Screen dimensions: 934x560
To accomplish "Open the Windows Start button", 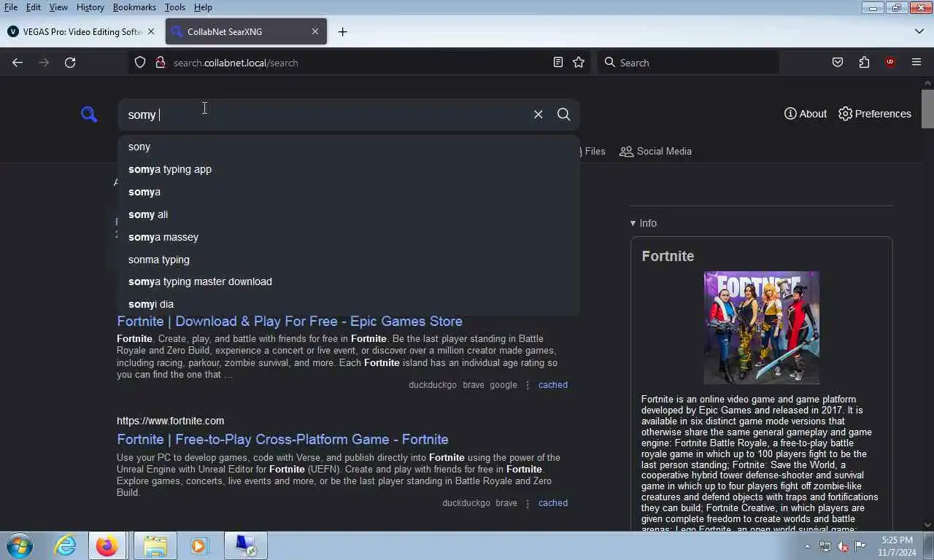I will click(x=19, y=545).
